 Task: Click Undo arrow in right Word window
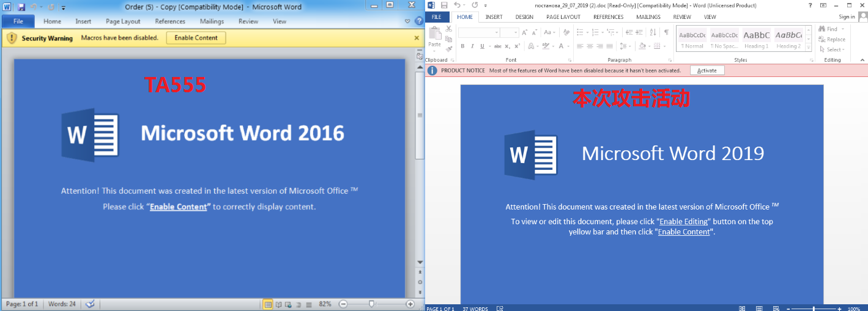(458, 5)
